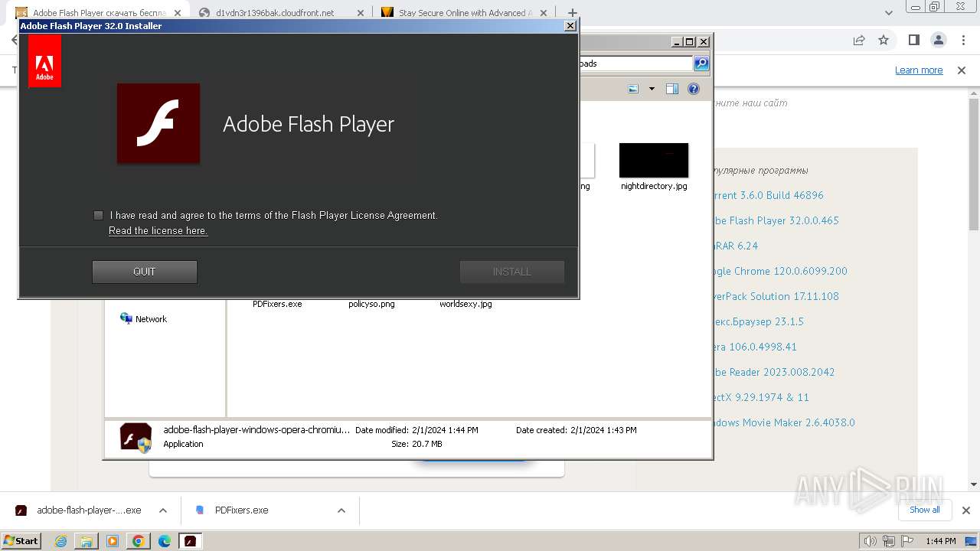Click the grayed INSTALL button
Viewport: 980px width, 551px height.
pyautogui.click(x=512, y=272)
